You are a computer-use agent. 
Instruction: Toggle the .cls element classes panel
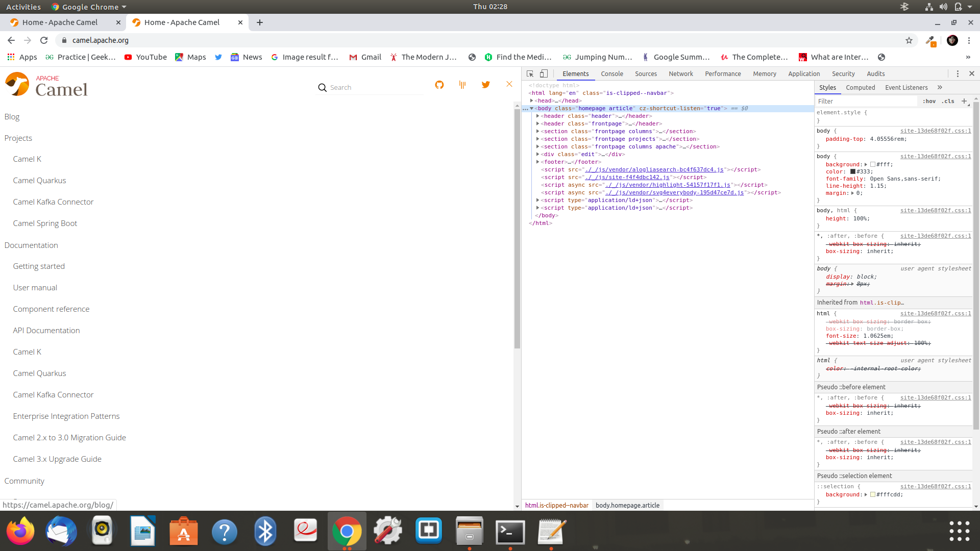[948, 101]
